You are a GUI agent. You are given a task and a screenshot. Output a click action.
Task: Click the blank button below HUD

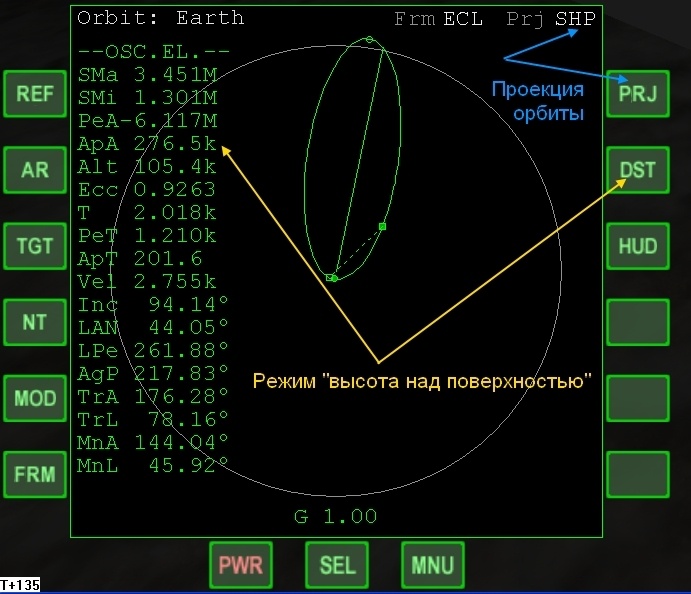638,322
